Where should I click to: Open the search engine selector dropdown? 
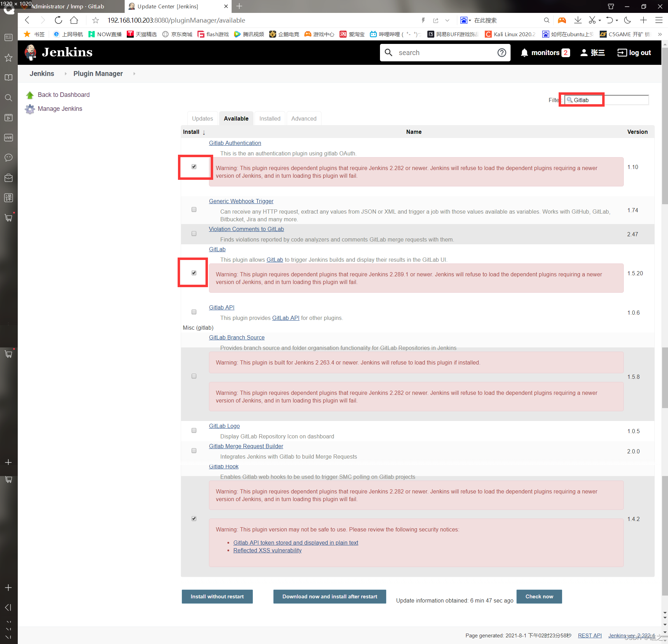coord(466,20)
